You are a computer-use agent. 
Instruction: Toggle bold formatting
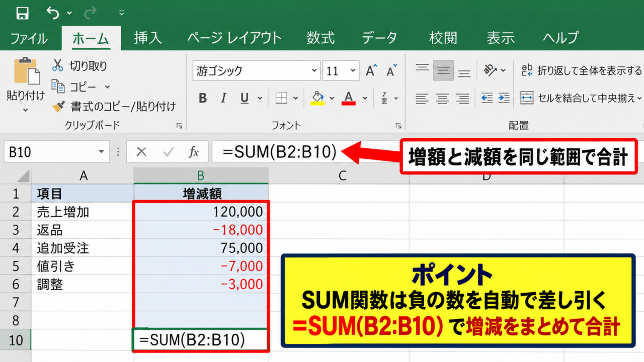tap(203, 98)
